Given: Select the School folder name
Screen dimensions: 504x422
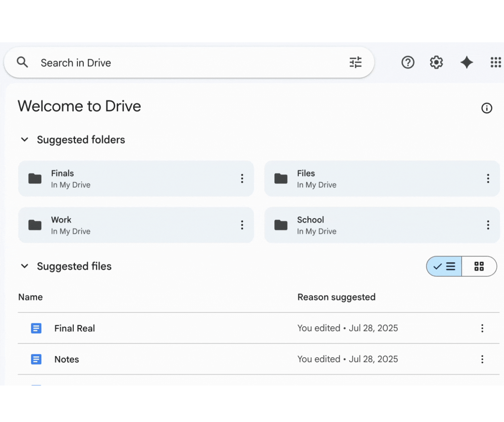Looking at the screenshot, I should tap(311, 220).
